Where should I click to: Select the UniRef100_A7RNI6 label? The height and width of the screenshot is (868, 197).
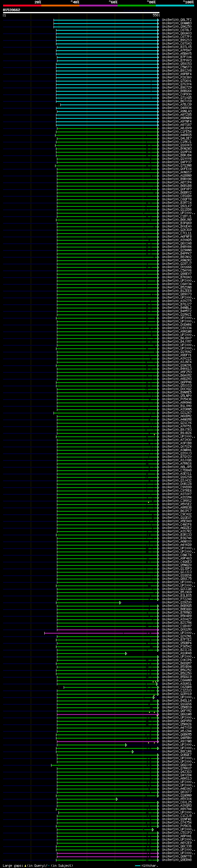point(176,464)
